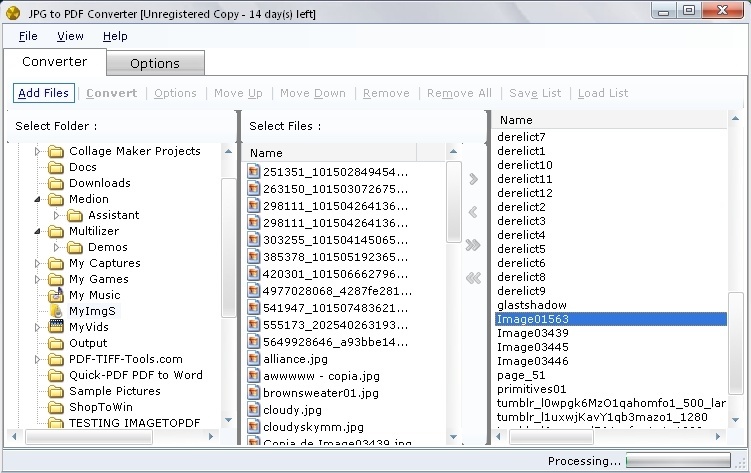Expand the My Captures folder

tap(37, 263)
